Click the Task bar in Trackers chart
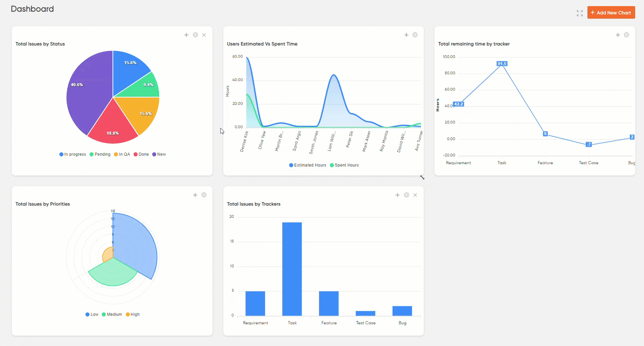The height and width of the screenshot is (346, 644). pos(292,269)
